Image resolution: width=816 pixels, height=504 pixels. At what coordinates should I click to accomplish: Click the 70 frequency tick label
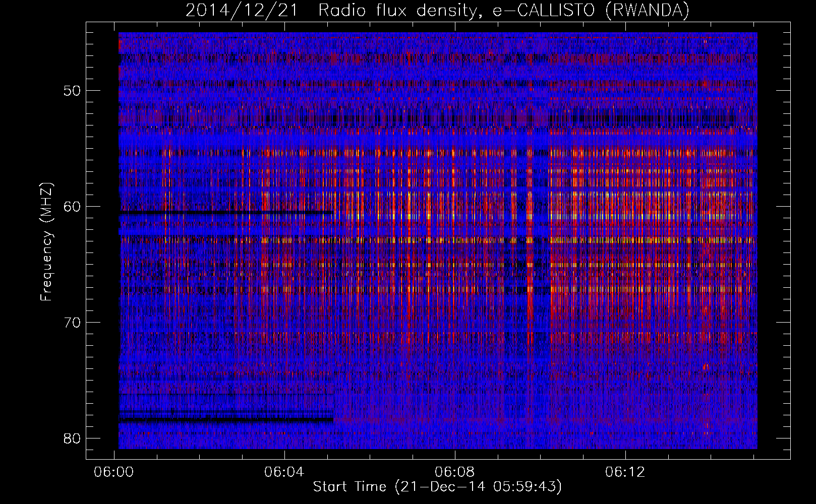[x=72, y=323]
